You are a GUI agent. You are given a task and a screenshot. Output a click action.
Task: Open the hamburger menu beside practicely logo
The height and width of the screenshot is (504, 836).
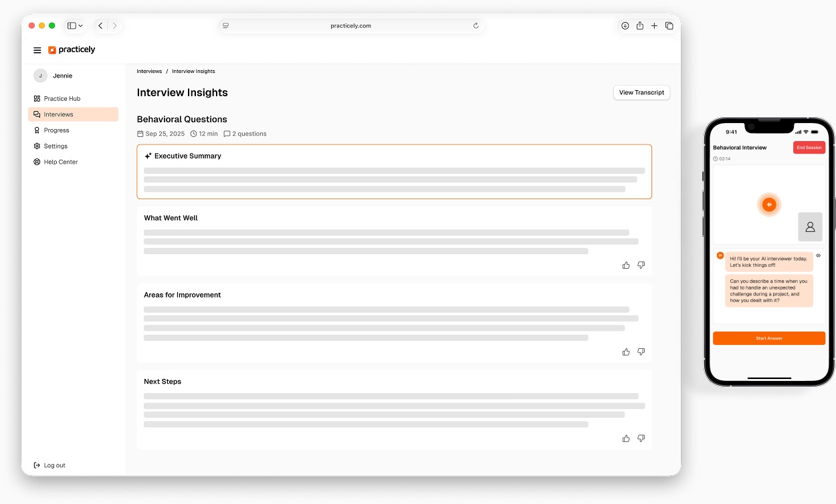click(37, 50)
